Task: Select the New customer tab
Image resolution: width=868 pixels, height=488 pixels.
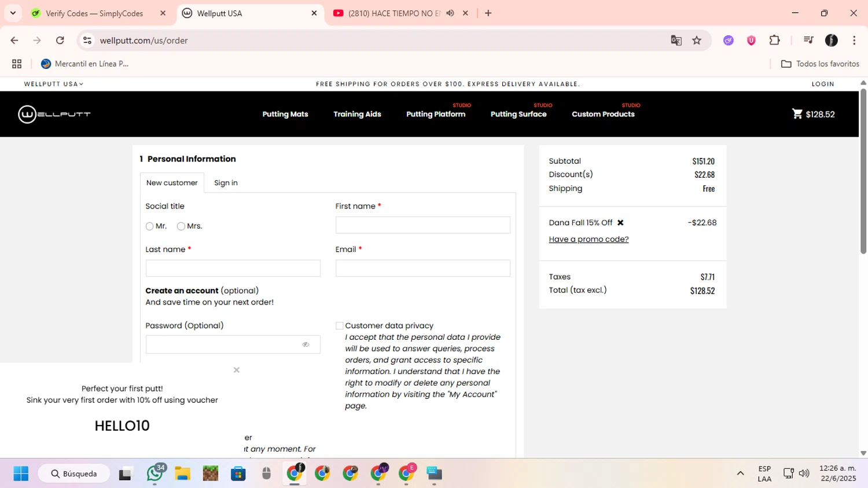Action: (172, 183)
